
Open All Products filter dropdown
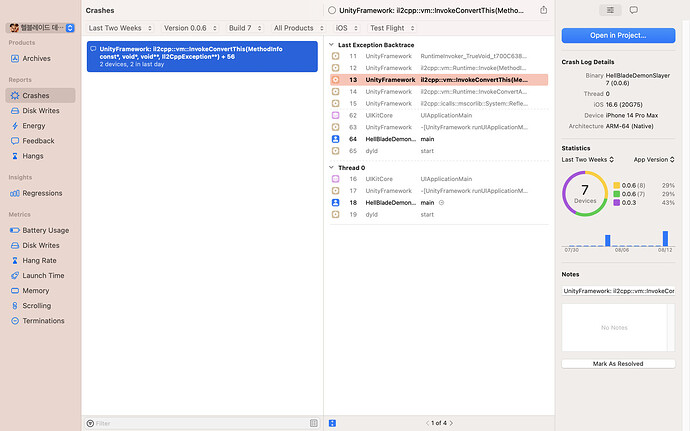click(298, 28)
